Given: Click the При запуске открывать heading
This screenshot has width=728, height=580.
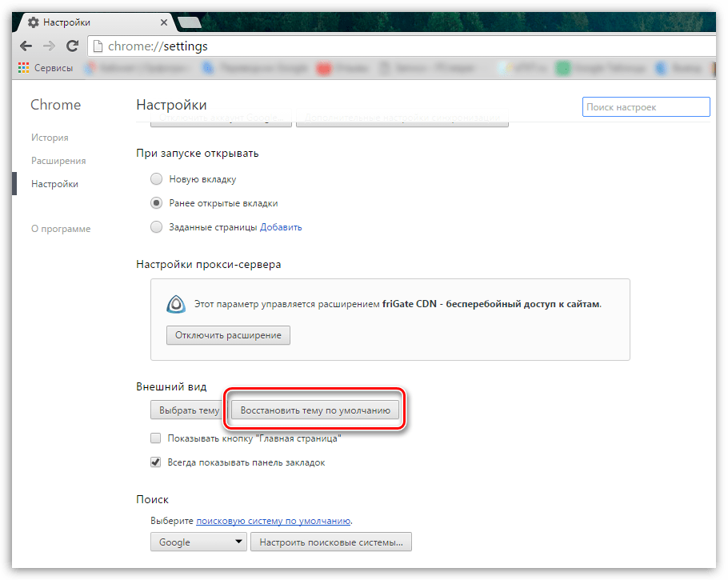Looking at the screenshot, I should coord(198,154).
